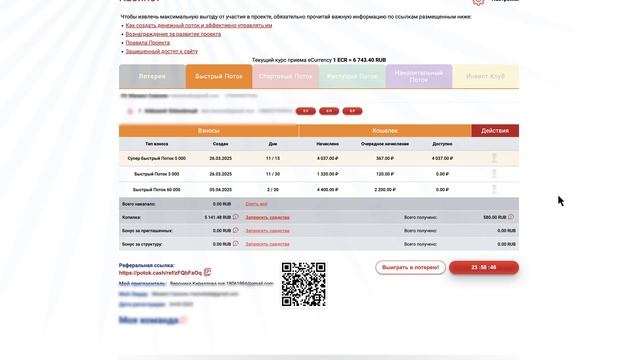Click the 2 / 30 days cell

click(273, 190)
